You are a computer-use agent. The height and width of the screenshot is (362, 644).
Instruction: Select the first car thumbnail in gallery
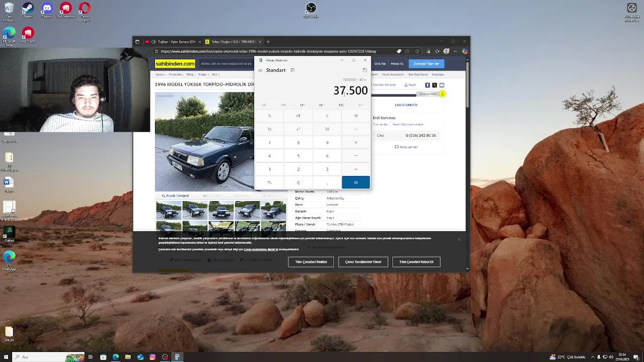169,210
